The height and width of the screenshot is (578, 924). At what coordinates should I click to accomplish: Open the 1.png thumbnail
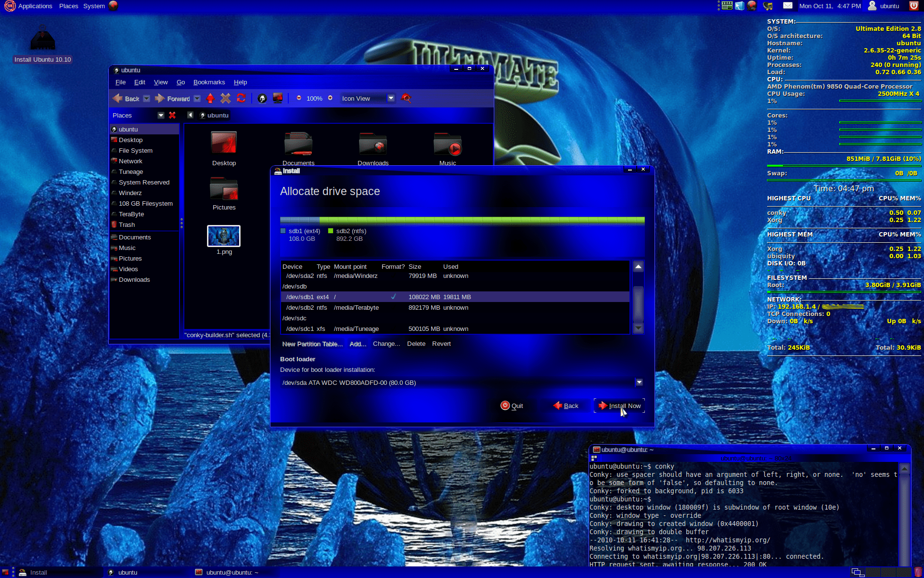click(x=224, y=236)
